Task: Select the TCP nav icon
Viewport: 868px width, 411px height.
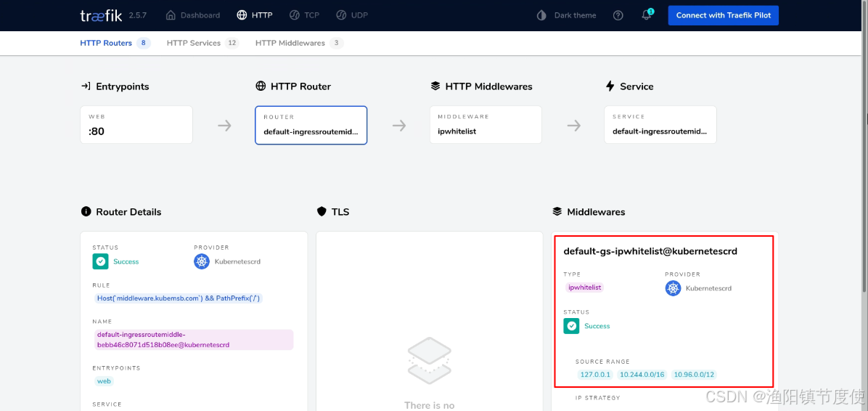Action: (295, 15)
